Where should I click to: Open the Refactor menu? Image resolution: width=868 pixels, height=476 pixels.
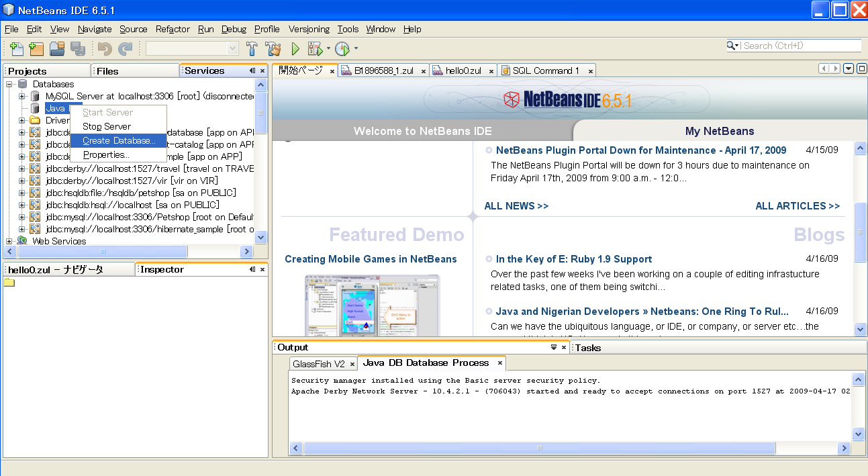tap(173, 29)
